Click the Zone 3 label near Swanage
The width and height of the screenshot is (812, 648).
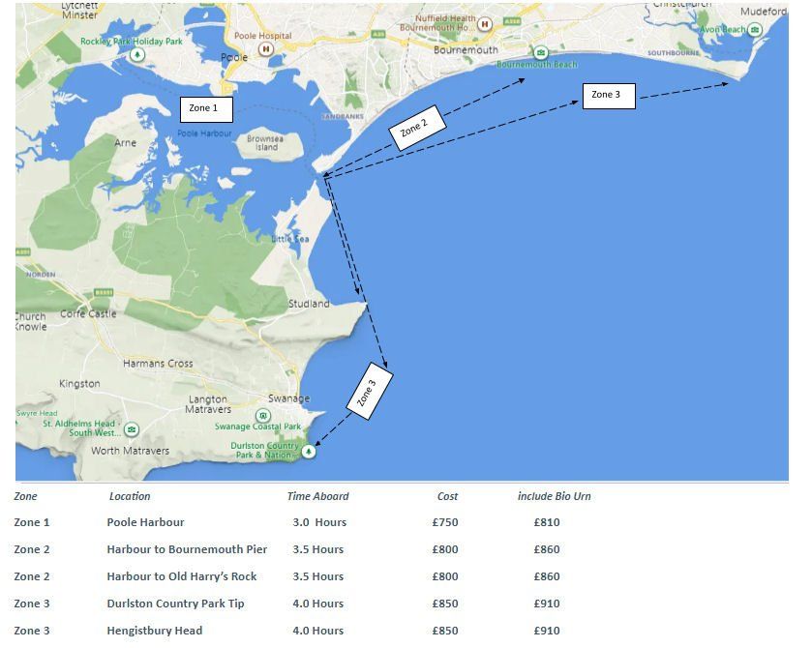pos(370,391)
